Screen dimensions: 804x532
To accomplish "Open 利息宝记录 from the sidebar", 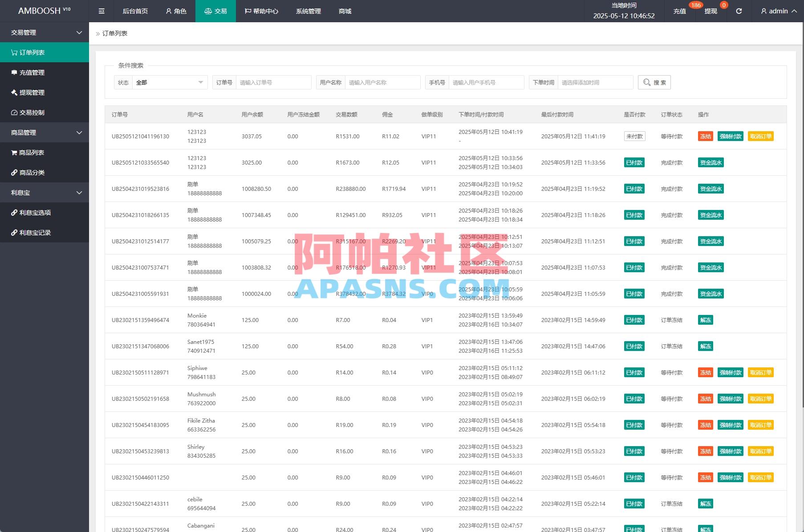I will click(x=33, y=232).
